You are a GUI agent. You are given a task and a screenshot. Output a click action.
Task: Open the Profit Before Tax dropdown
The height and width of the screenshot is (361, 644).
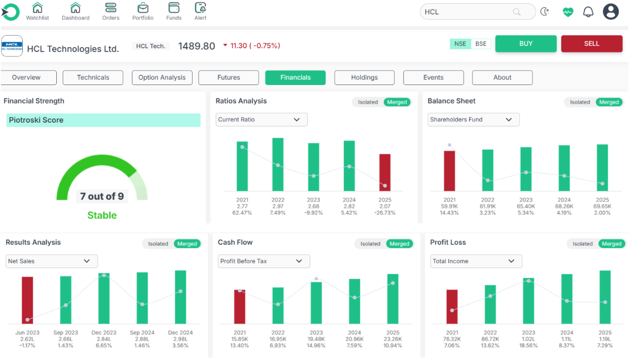point(264,261)
